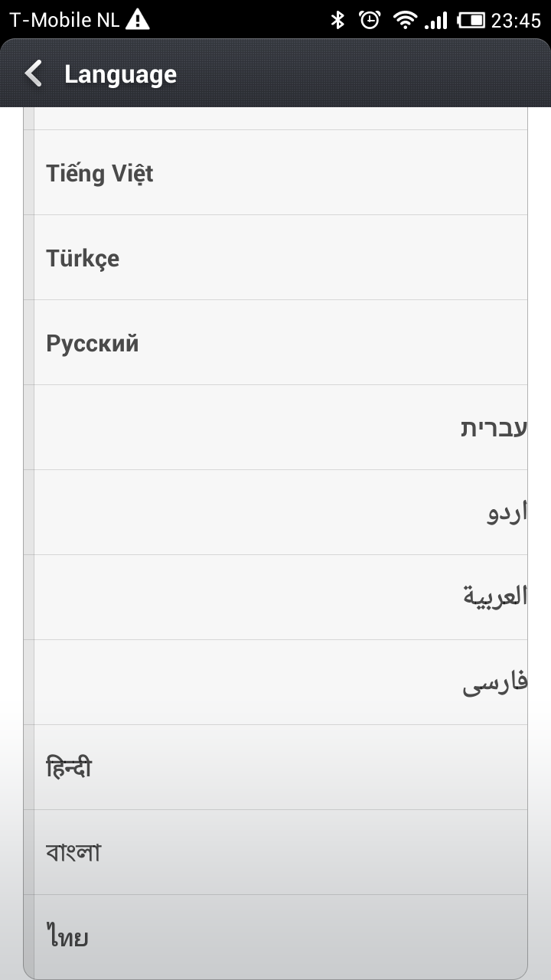Tap the Bluetooth status icon

(x=337, y=20)
